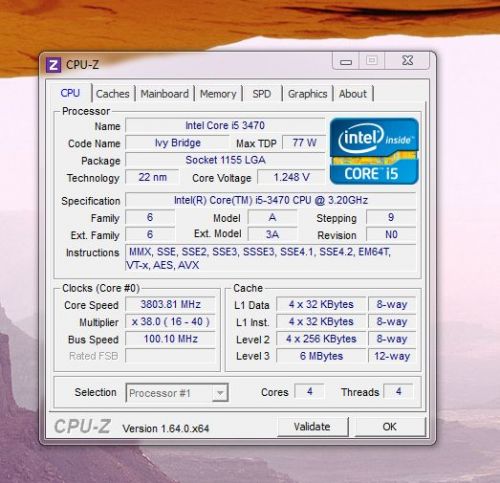Switch to the Caches tab

112,94
